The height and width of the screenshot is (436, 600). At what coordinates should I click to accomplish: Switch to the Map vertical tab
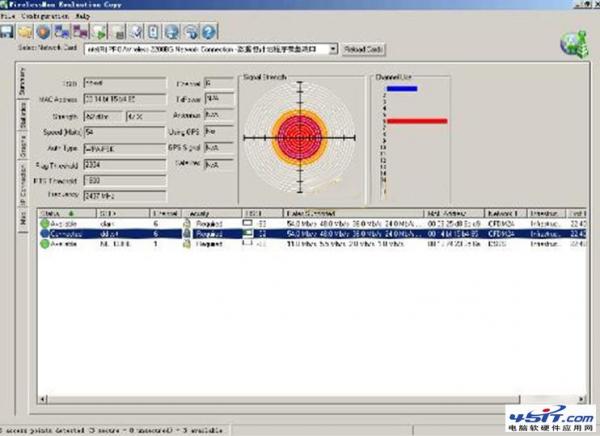(x=23, y=219)
